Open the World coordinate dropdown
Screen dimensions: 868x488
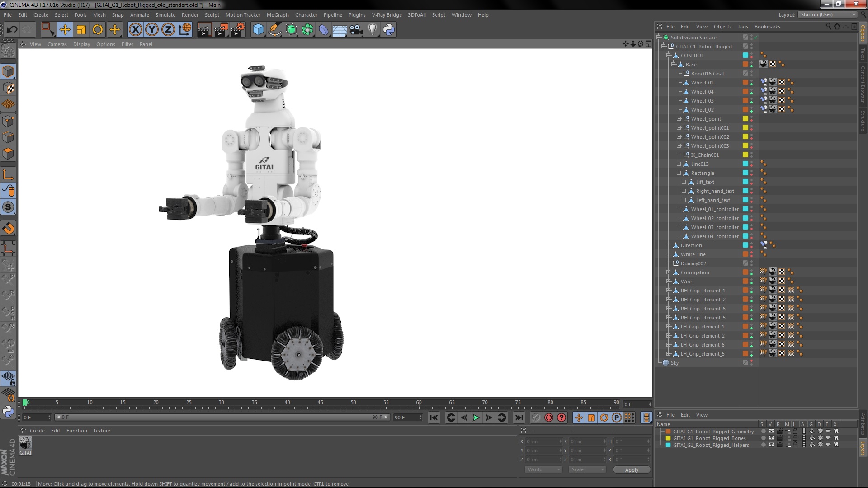click(x=543, y=470)
